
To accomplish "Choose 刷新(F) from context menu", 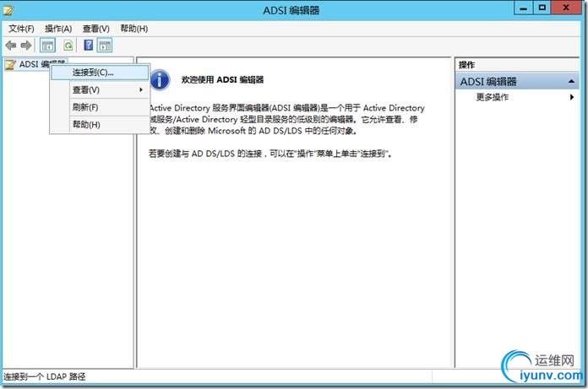I will 100,107.
